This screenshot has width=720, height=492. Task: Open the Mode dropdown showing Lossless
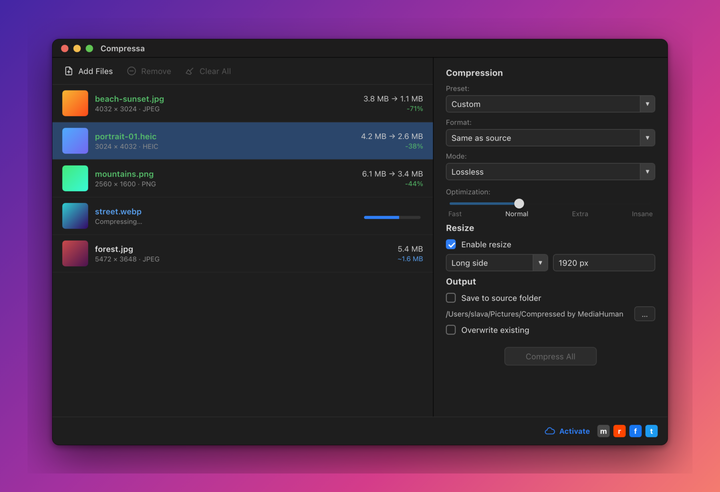point(550,172)
